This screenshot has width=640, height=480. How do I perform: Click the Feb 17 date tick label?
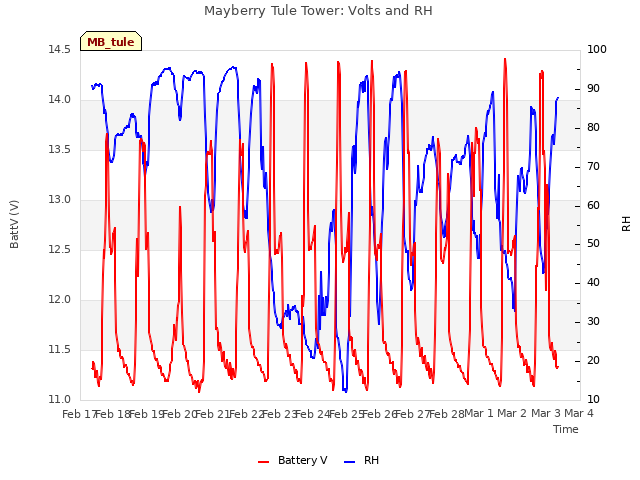[79, 414]
